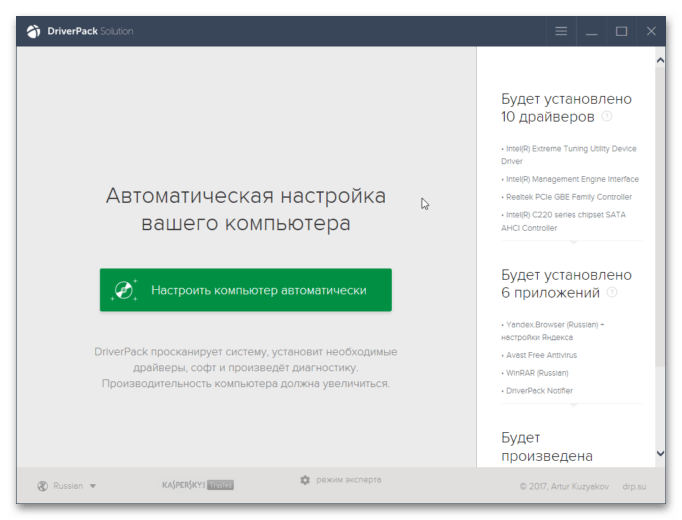Screen dimensions: 682x520
Task: Click Будет установлено 6 приложений heading
Action: [566, 283]
